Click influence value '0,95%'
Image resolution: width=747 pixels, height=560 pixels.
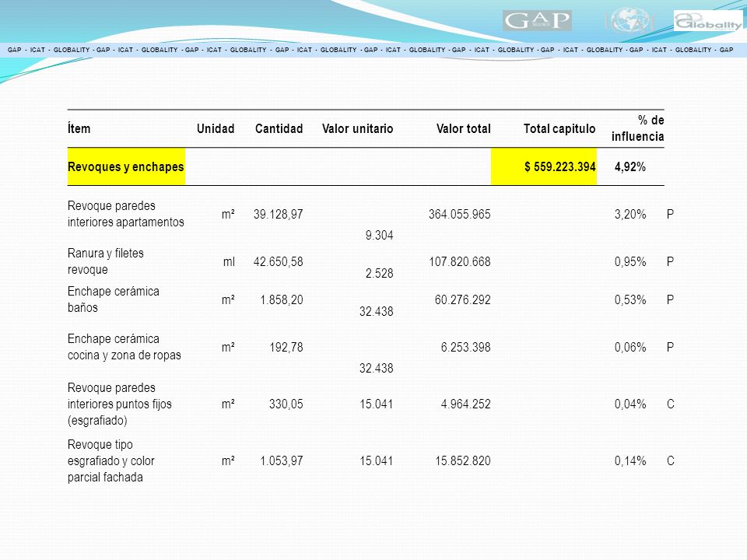coord(630,262)
